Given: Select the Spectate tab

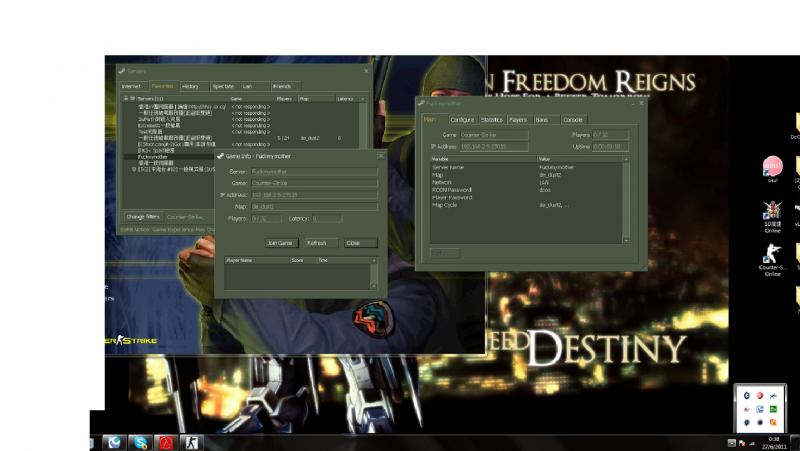Looking at the screenshot, I should (x=224, y=86).
